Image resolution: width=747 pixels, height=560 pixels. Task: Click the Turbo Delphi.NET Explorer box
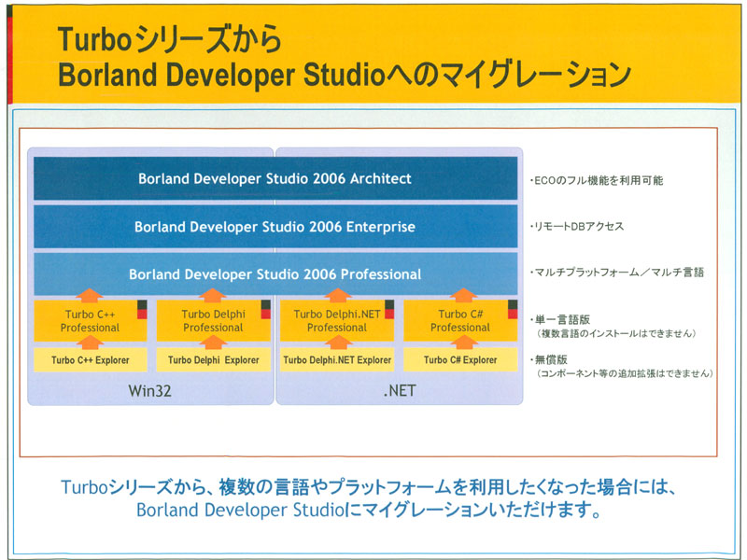tap(337, 360)
